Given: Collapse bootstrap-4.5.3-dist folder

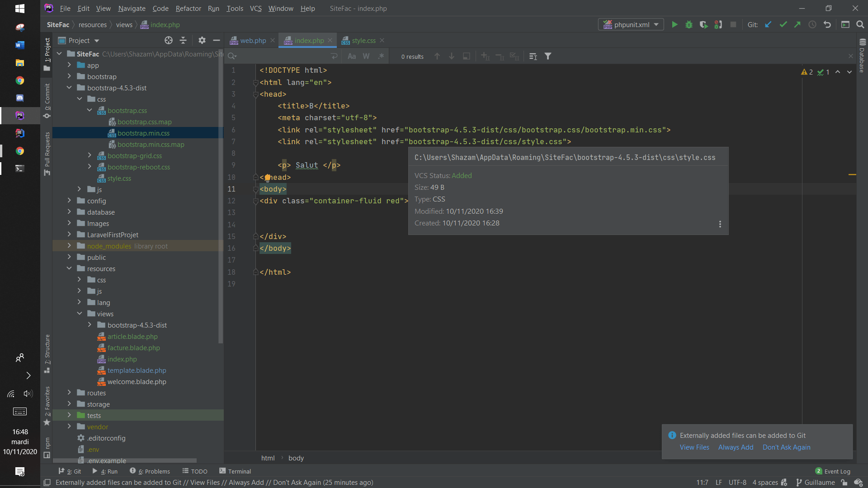Looking at the screenshot, I should [69, 88].
